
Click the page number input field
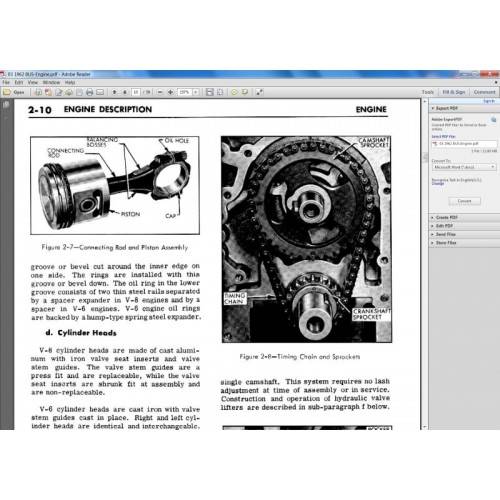coord(136,92)
